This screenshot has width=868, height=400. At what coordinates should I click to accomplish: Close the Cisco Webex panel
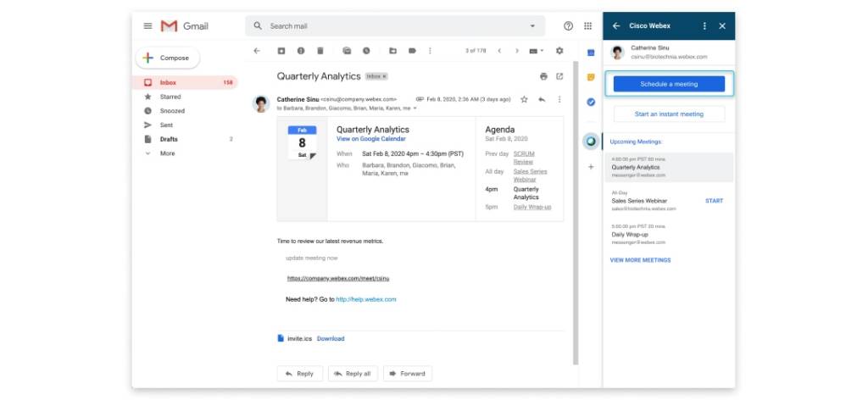click(722, 26)
